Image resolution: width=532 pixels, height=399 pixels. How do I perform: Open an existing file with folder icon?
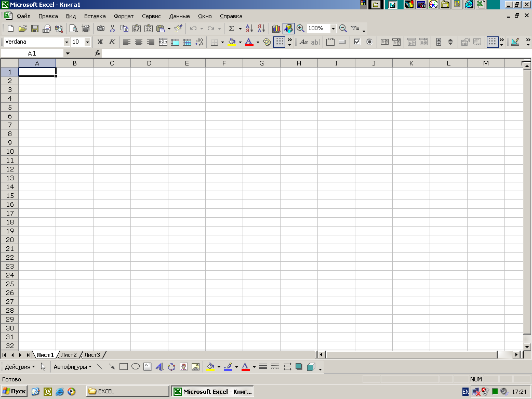[x=22, y=29]
